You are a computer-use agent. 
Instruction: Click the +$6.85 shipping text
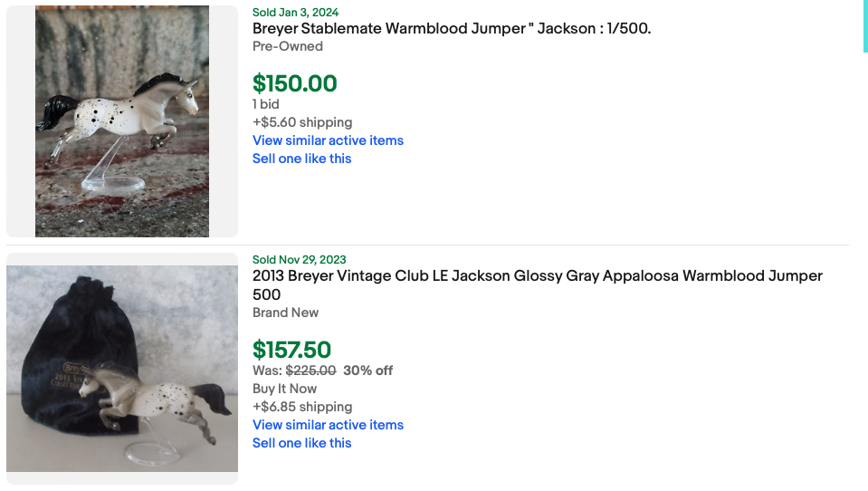302,407
